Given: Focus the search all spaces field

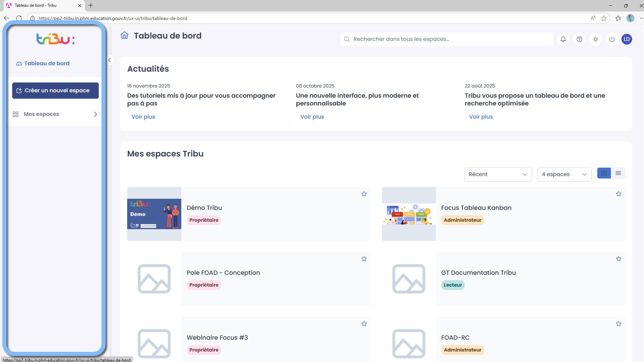Looking at the screenshot, I should (x=447, y=39).
